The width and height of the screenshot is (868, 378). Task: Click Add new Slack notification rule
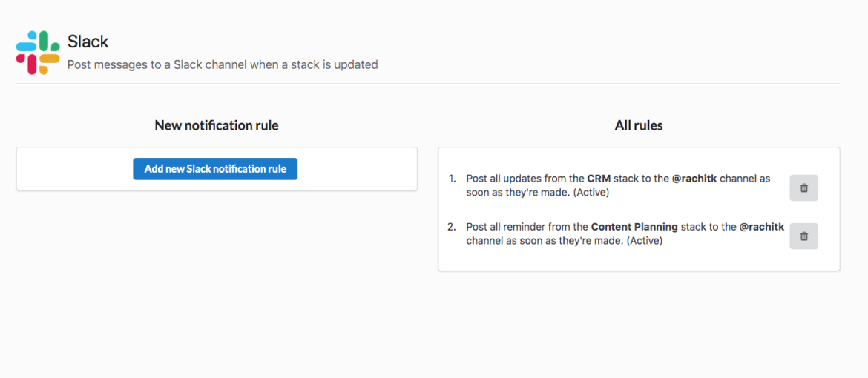coord(215,169)
